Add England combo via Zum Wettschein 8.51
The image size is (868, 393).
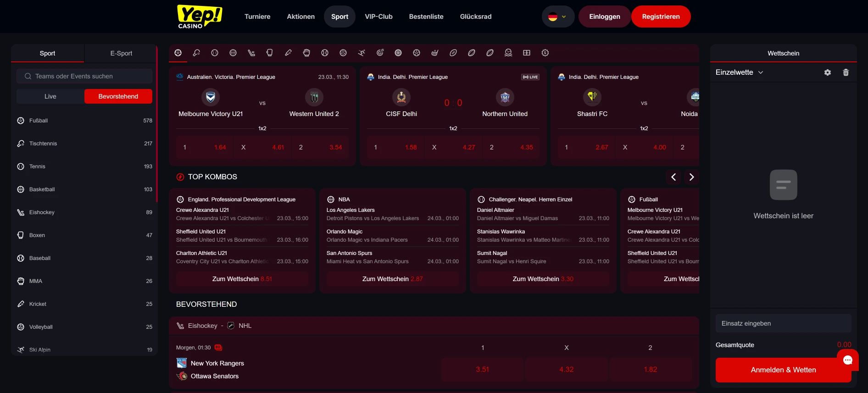coord(242,279)
